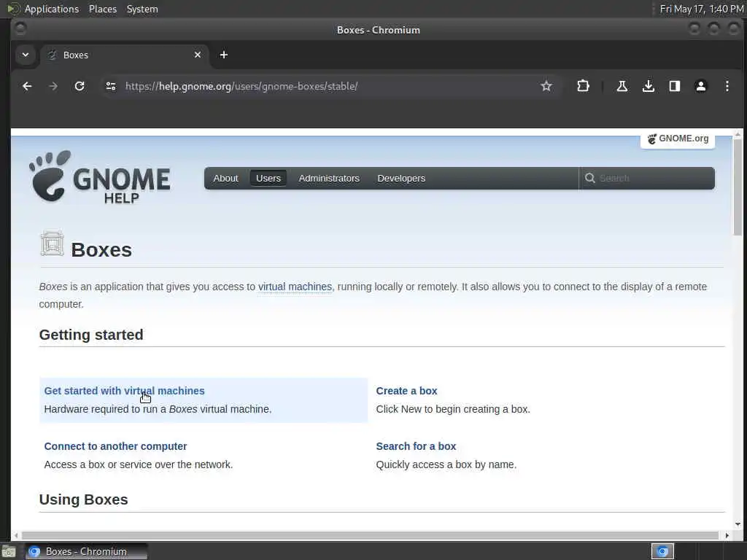Open the profile avatar menu
Screen dimensions: 747x560
click(701, 86)
